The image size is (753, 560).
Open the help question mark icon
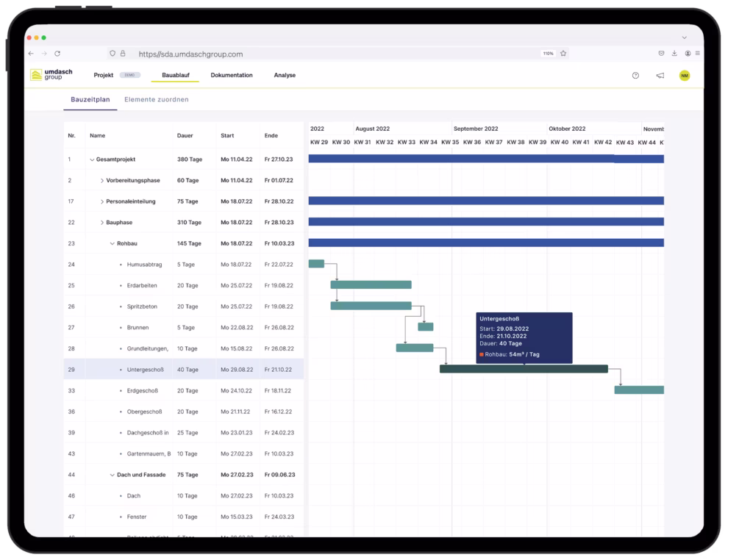[635, 76]
